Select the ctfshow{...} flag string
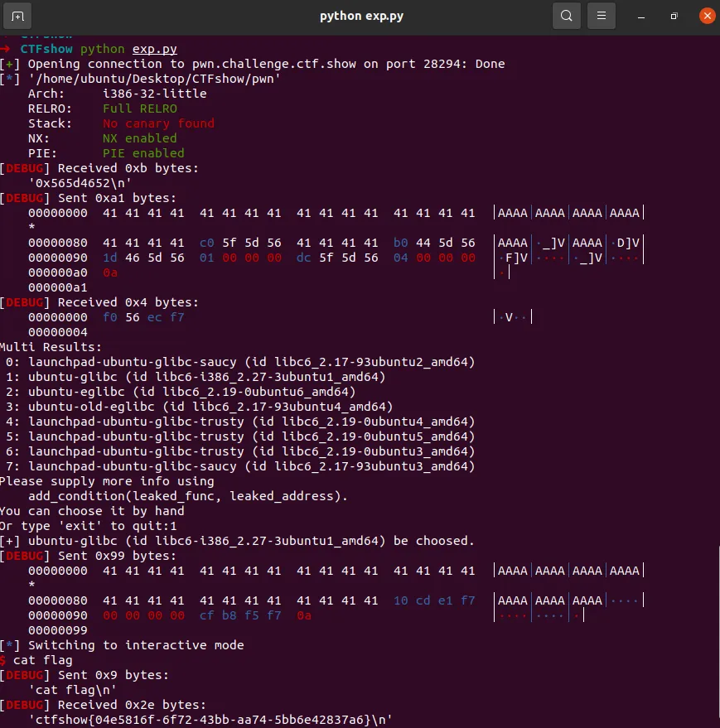Screen dimensions: 720x728 point(210,720)
